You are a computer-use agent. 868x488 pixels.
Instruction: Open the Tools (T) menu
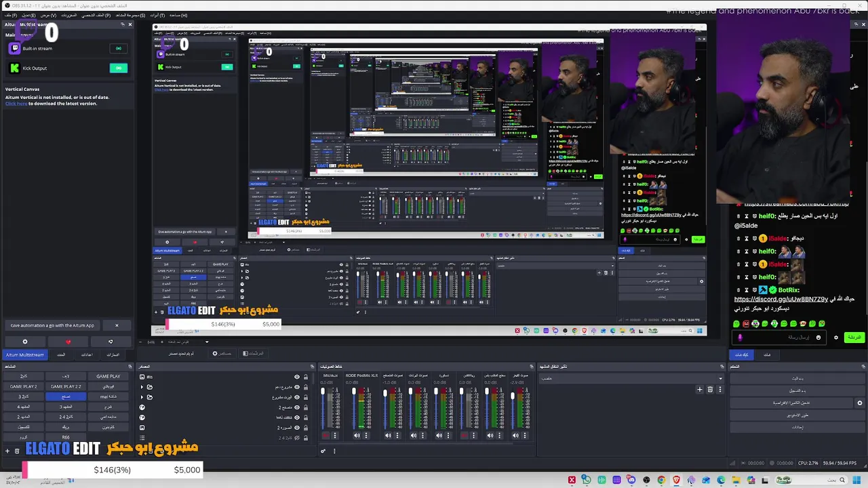point(157,15)
